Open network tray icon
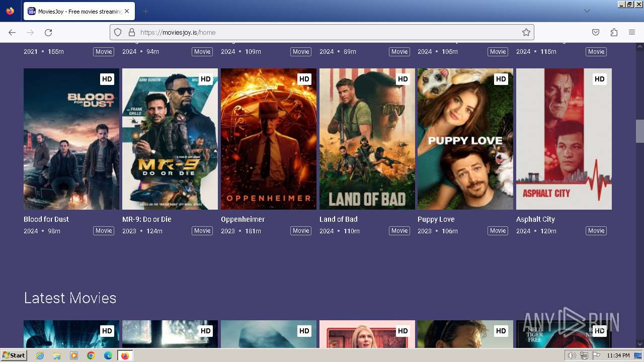The height and width of the screenshot is (362, 644). point(584,355)
